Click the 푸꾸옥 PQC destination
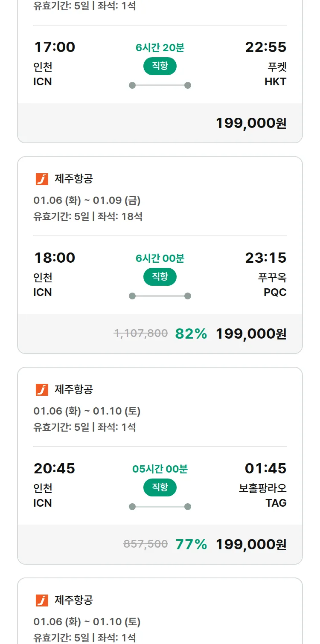This screenshot has width=320, height=644. pyautogui.click(x=273, y=285)
